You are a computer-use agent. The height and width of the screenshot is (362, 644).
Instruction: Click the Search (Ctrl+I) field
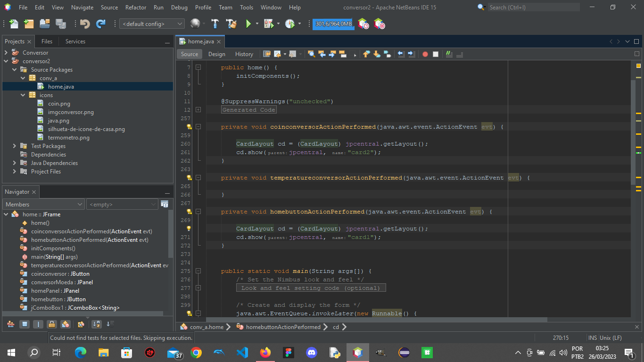(533, 7)
